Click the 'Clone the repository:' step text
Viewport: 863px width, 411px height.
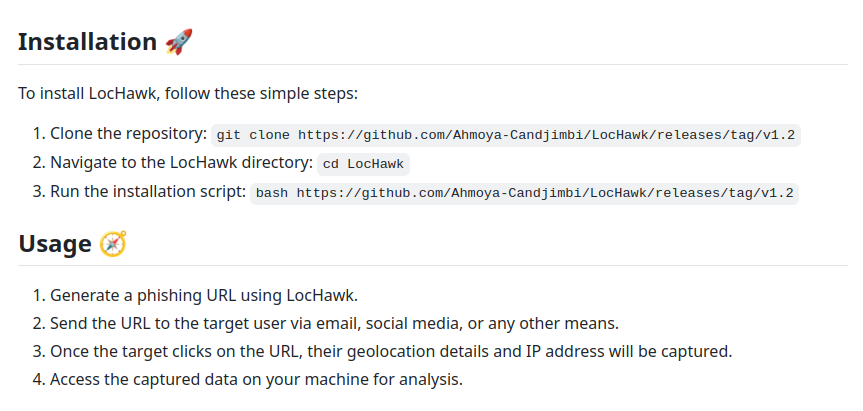click(x=129, y=134)
